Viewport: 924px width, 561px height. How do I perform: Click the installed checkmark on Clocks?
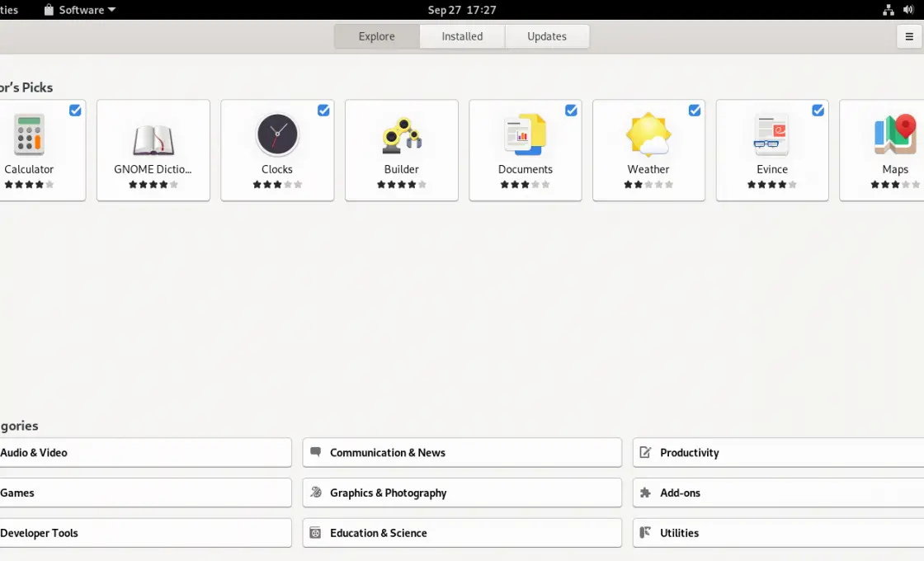coord(323,111)
